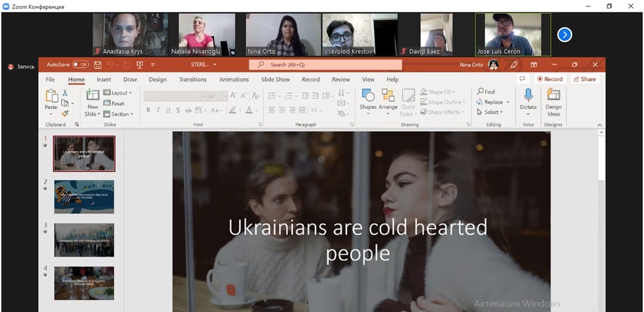
Task: Collapse the ribbon chevron
Action: point(599,125)
